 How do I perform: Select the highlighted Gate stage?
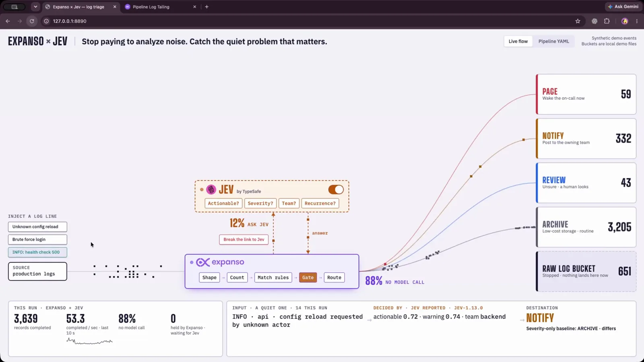(x=308, y=278)
